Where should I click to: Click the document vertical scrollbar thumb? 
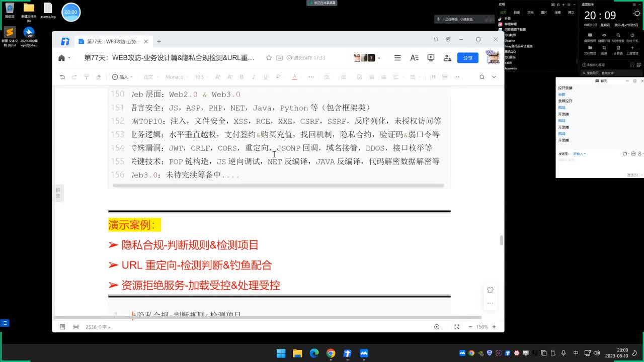(x=501, y=240)
